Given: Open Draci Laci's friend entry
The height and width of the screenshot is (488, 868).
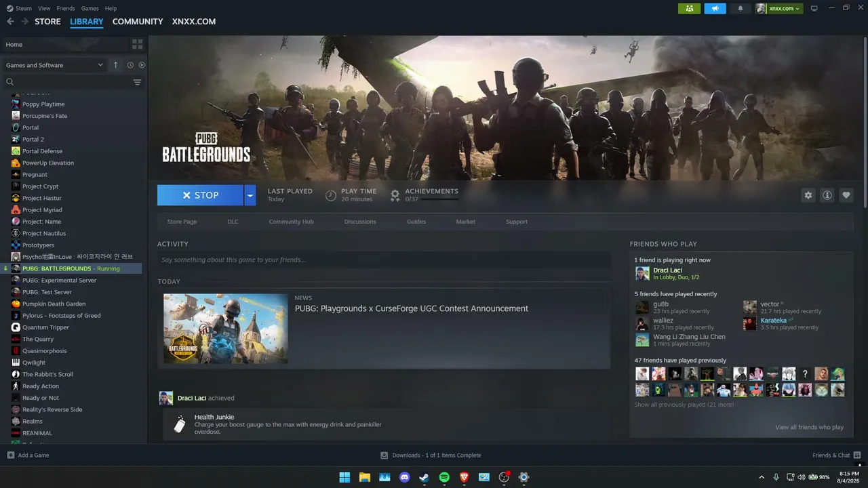Looking at the screenshot, I should pos(667,273).
